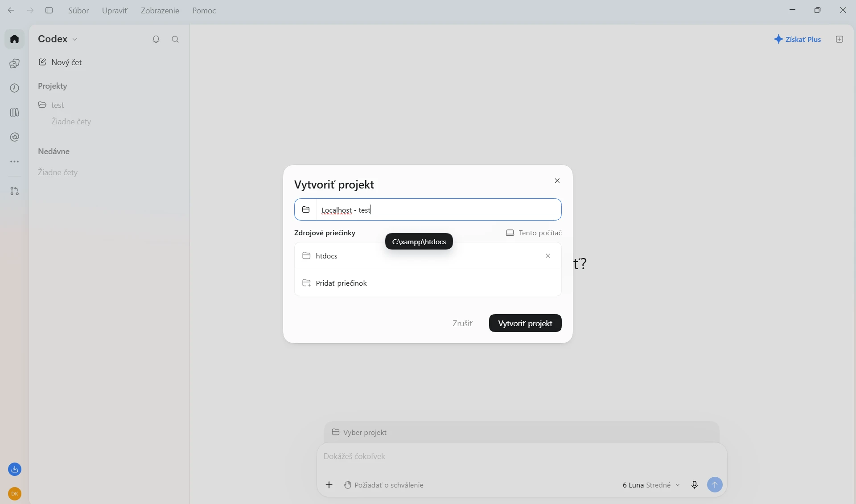Open the cube-shaped sidebar icon below Home
The height and width of the screenshot is (504, 856).
point(15,64)
